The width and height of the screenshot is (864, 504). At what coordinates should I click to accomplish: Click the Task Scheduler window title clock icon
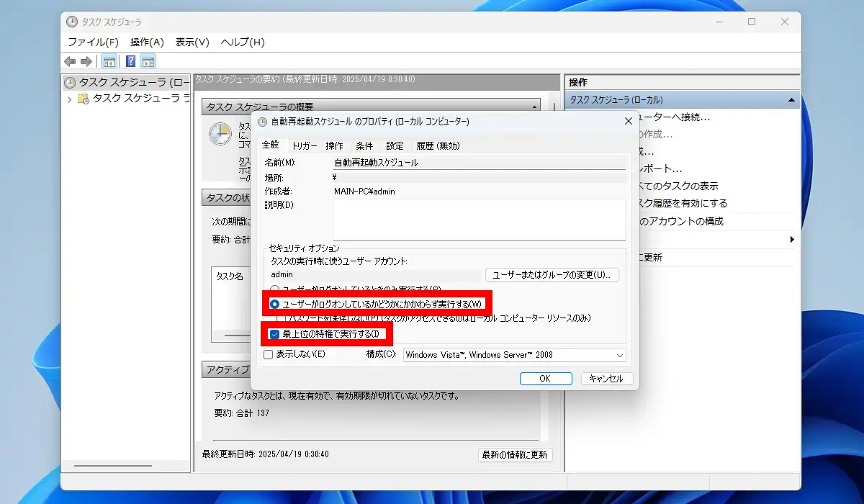tap(73, 22)
